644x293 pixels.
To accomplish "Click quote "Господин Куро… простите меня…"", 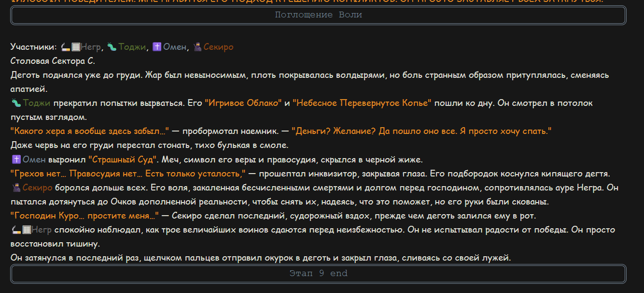I will pos(85,216).
